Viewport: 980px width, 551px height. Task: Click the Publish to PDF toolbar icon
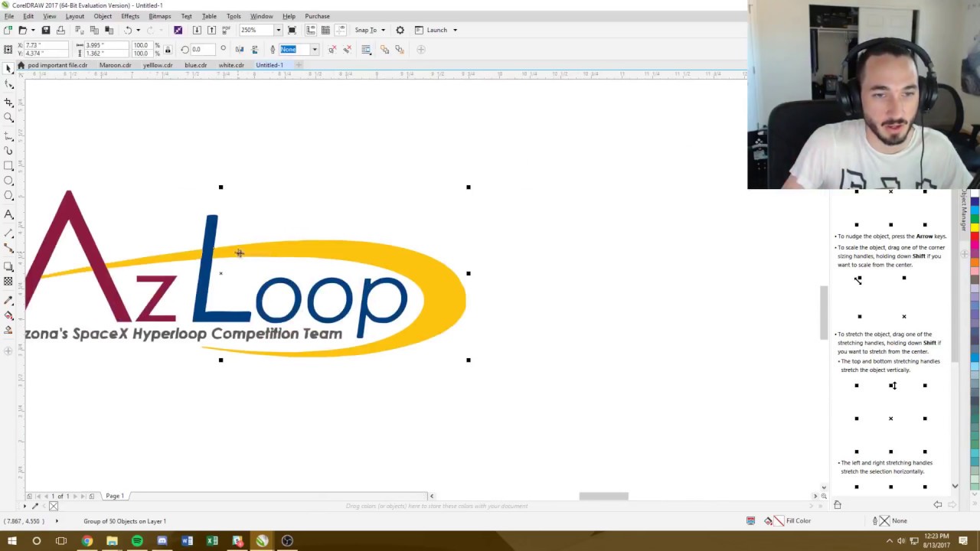click(225, 30)
